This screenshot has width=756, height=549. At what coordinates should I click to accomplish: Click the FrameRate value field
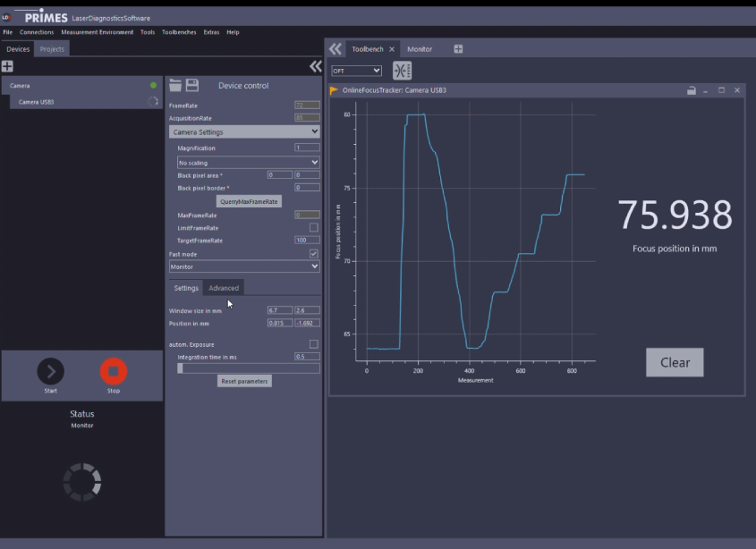tap(307, 106)
